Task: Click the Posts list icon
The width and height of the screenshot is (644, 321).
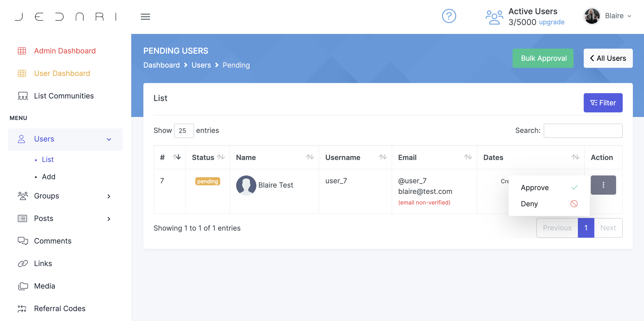Action: click(x=23, y=218)
